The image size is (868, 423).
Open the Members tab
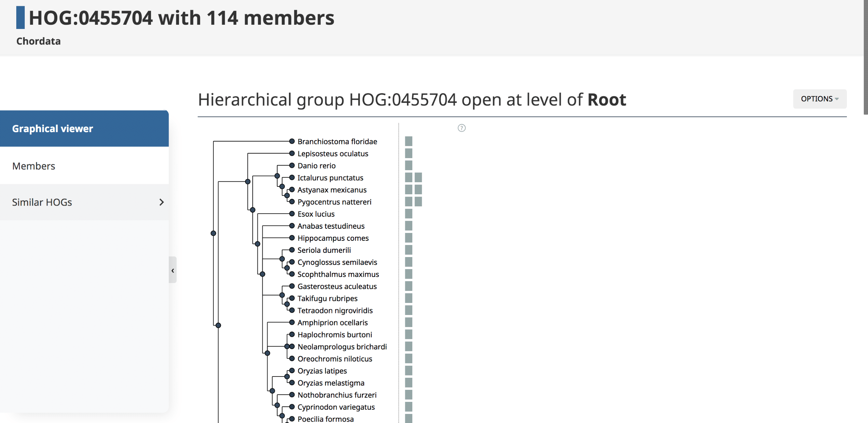84,166
